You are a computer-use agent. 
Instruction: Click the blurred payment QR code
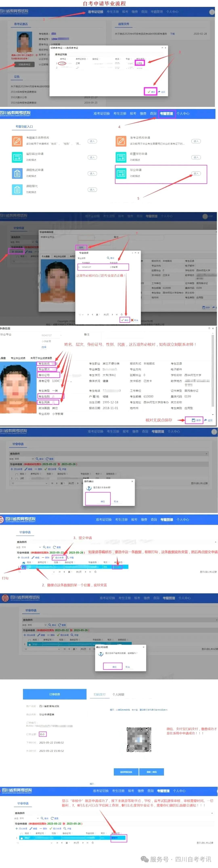tap(139, 740)
